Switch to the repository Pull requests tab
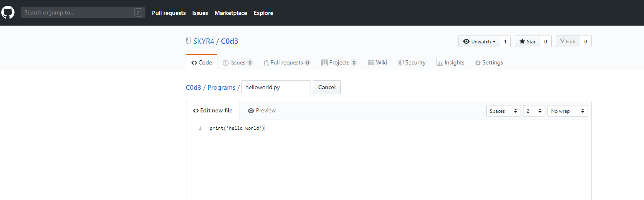Viewport: 644px width, 200px height. pos(287,63)
